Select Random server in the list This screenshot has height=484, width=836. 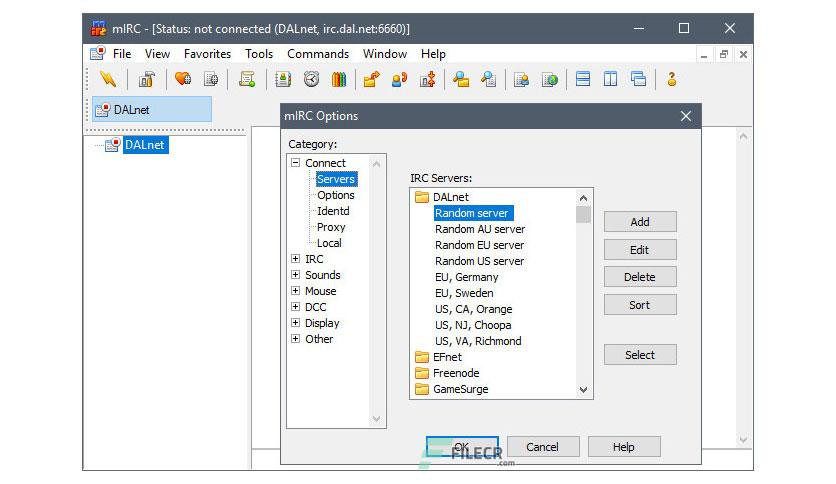click(473, 213)
